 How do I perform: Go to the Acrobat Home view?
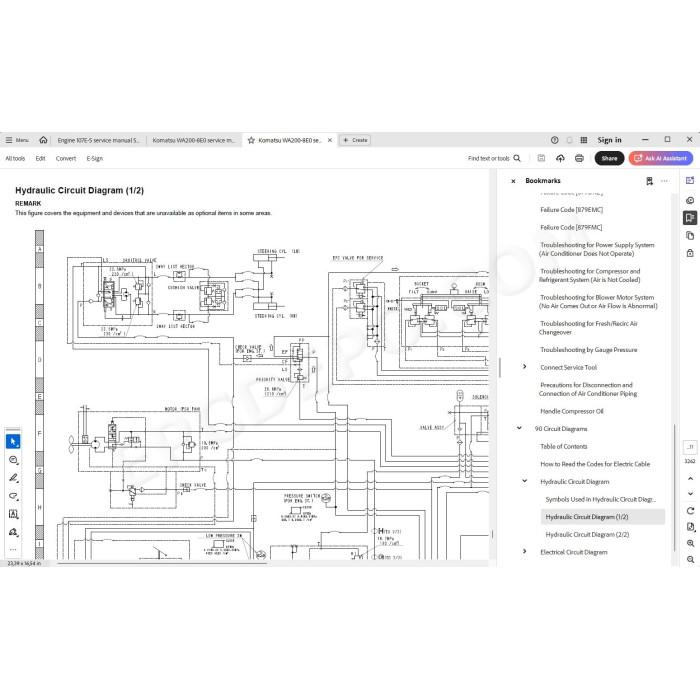point(43,140)
